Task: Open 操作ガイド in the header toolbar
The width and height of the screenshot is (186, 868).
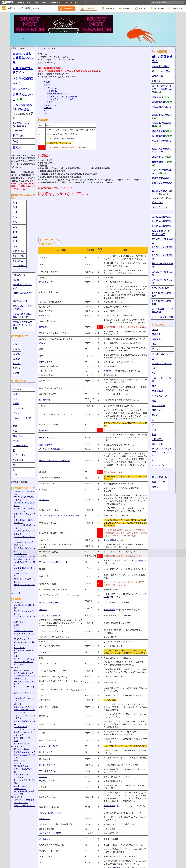Action: tap(108, 8)
